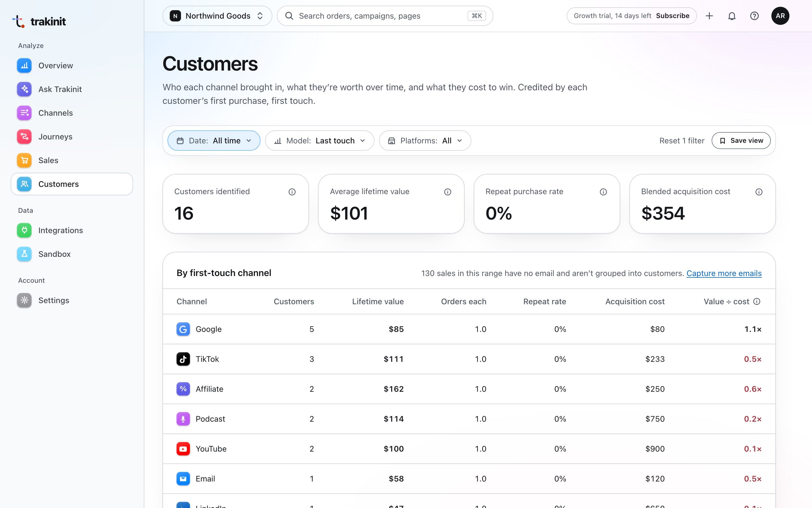812x508 pixels.
Task: Show info for Average lifetime value
Action: pyautogui.click(x=448, y=192)
